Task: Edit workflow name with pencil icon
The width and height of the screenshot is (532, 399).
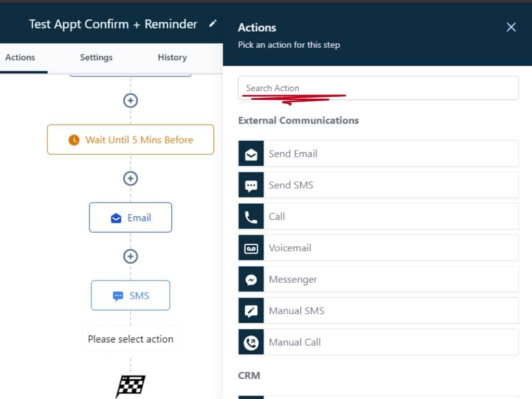Action: pyautogui.click(x=212, y=24)
